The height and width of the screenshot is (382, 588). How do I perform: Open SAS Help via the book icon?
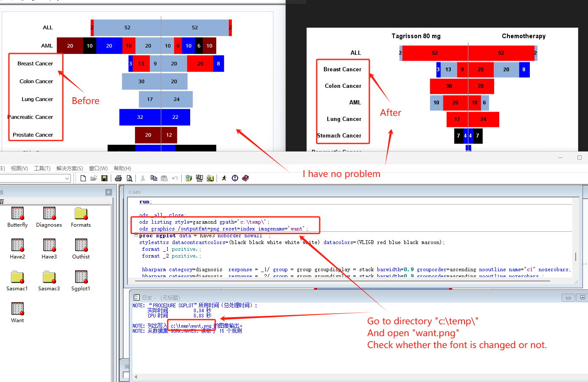[245, 178]
